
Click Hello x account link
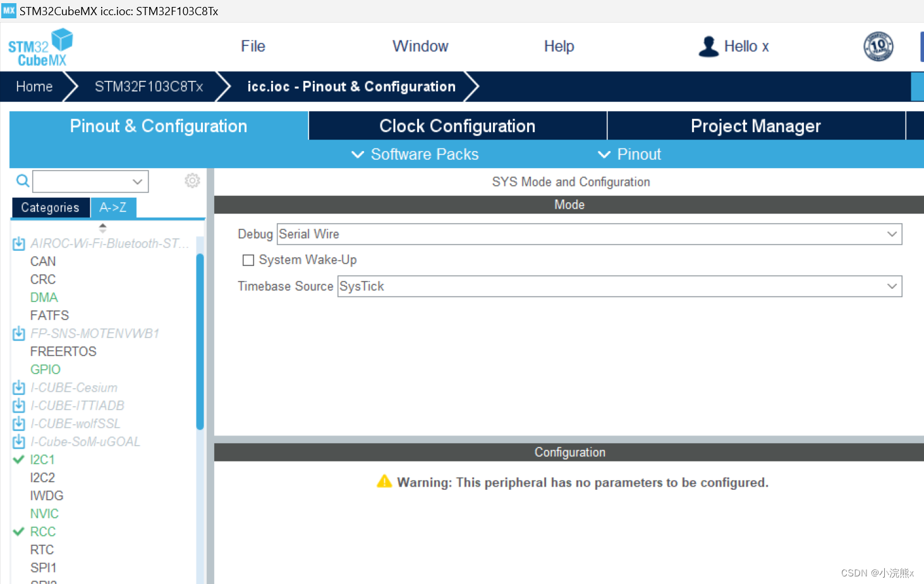click(x=746, y=46)
